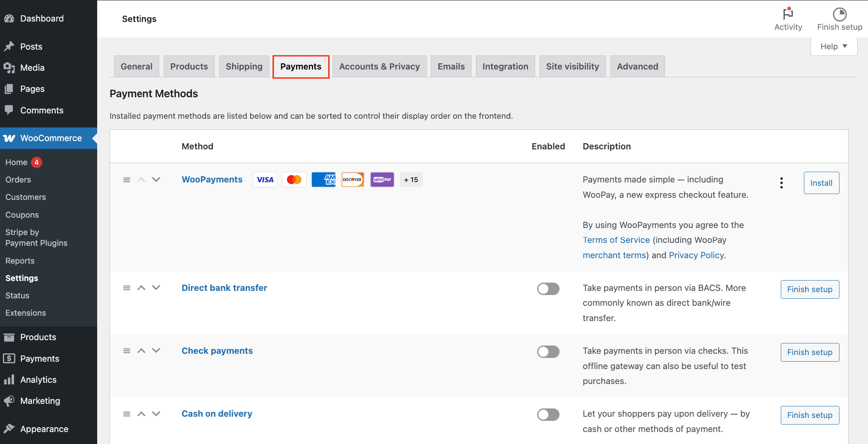868x444 pixels.
Task: Click the Posts pin icon
Action: point(9,46)
